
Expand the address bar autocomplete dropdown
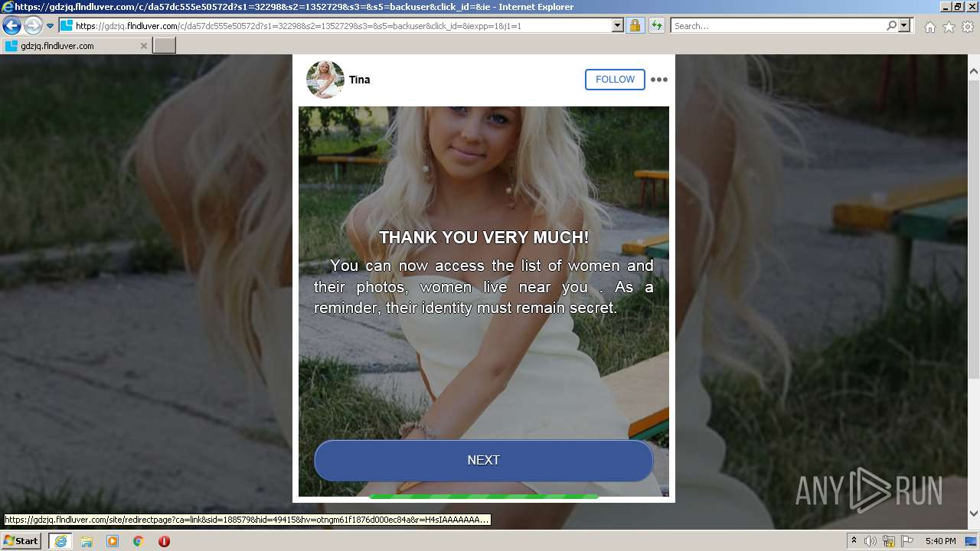[618, 25]
